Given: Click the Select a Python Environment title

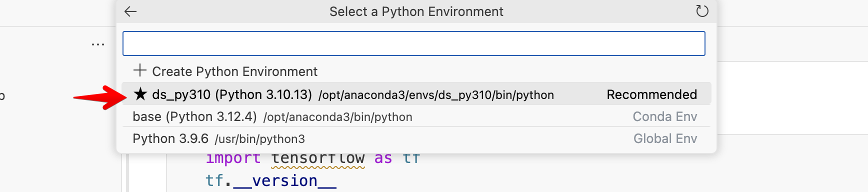Looking at the screenshot, I should (416, 11).
